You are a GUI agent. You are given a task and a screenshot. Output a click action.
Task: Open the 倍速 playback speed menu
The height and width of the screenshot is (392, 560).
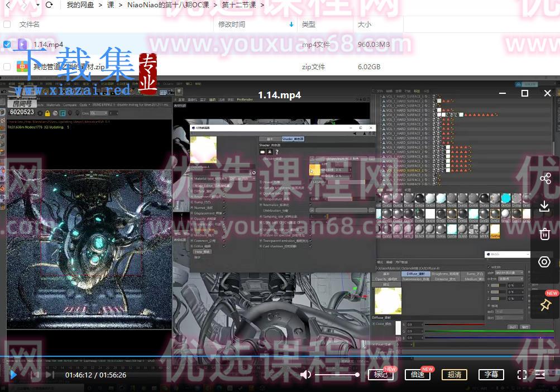pyautogui.click(x=418, y=375)
